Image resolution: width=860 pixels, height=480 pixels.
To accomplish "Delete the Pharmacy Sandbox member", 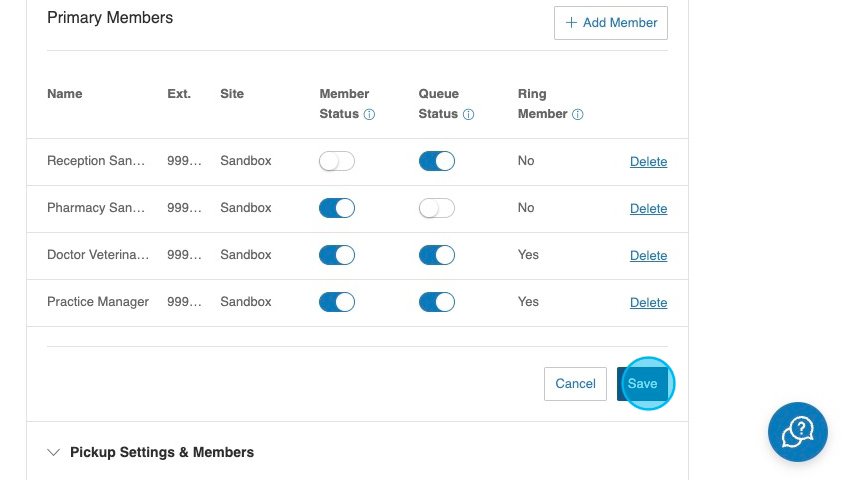I will point(648,209).
